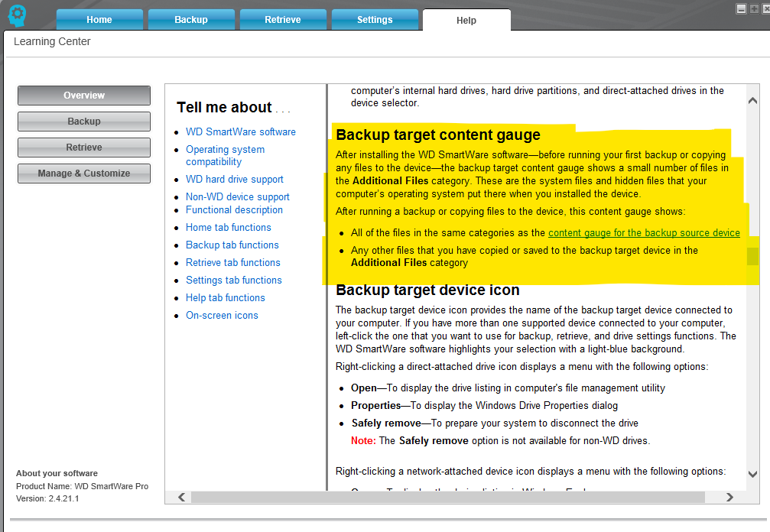Select the Help tab

click(466, 20)
